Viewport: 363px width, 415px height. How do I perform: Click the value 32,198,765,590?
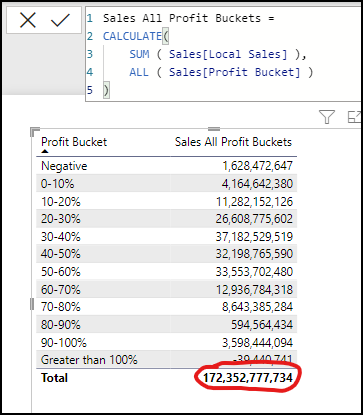tap(254, 254)
